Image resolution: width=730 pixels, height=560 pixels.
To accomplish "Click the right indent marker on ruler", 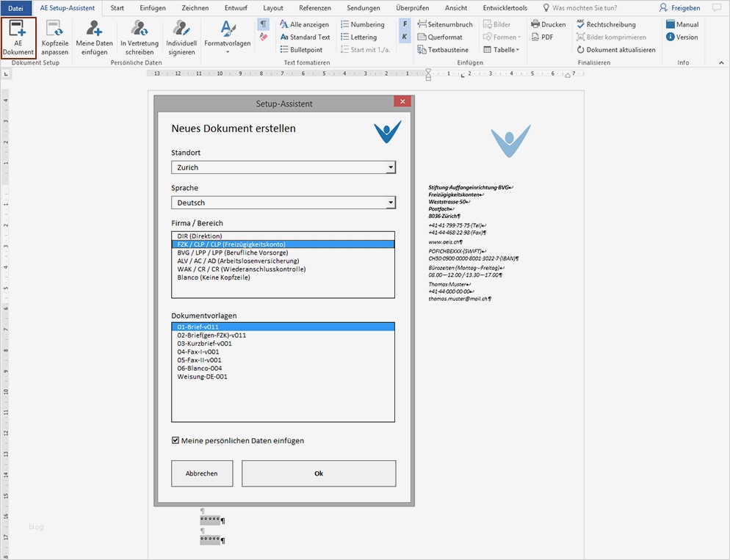I will click(x=568, y=76).
